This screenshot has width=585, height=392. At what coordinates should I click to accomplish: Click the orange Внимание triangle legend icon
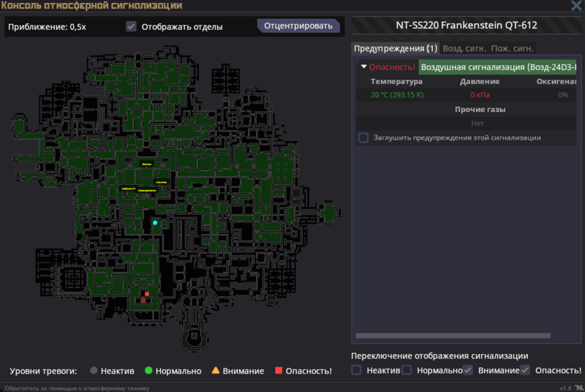(x=216, y=371)
